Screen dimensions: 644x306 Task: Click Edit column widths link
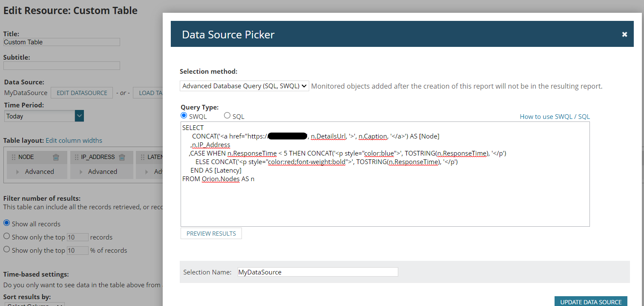[74, 141]
